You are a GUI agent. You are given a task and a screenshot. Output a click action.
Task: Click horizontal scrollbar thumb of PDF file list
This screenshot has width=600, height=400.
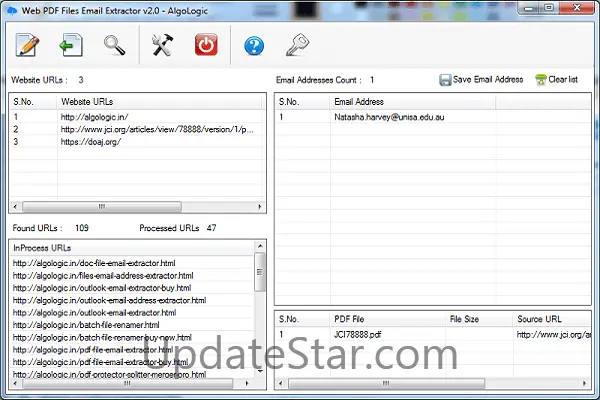pos(386,383)
